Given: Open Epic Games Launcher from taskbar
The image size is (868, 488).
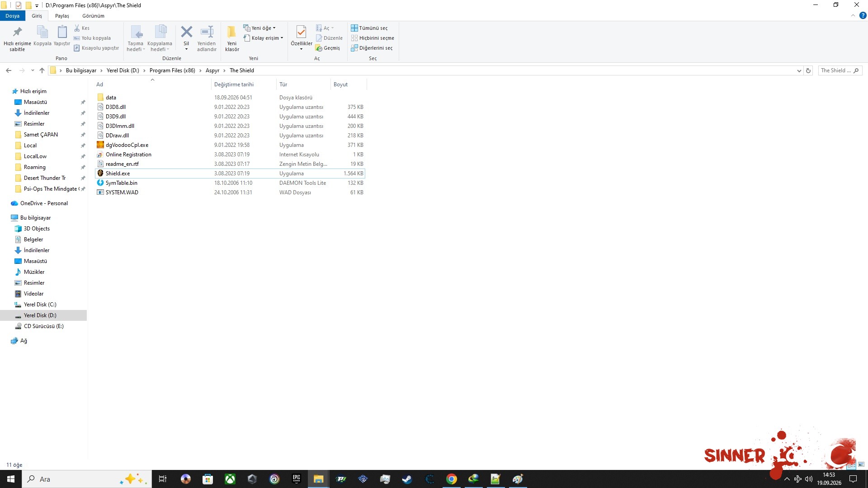Looking at the screenshot, I should coord(296,479).
